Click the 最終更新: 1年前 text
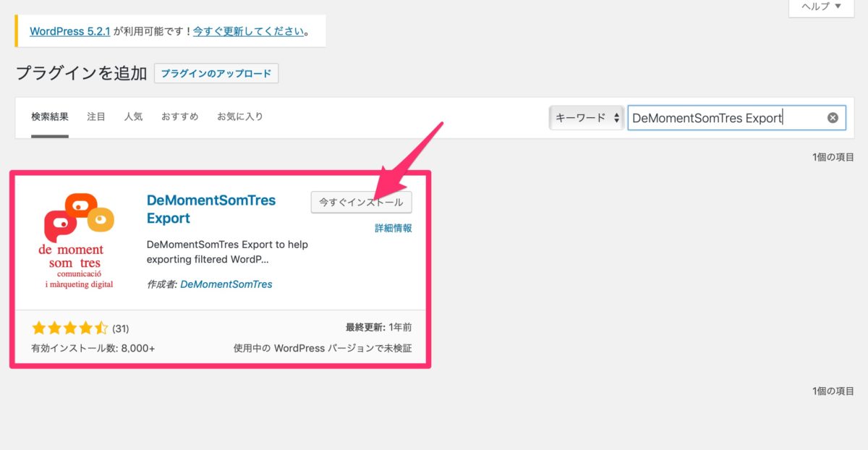 coord(380,328)
